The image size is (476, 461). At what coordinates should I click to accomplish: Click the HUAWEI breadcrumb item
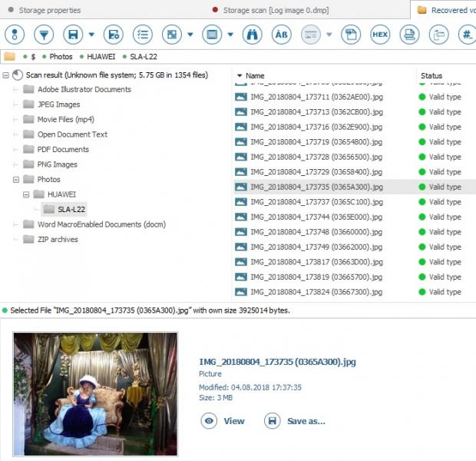[x=101, y=57]
